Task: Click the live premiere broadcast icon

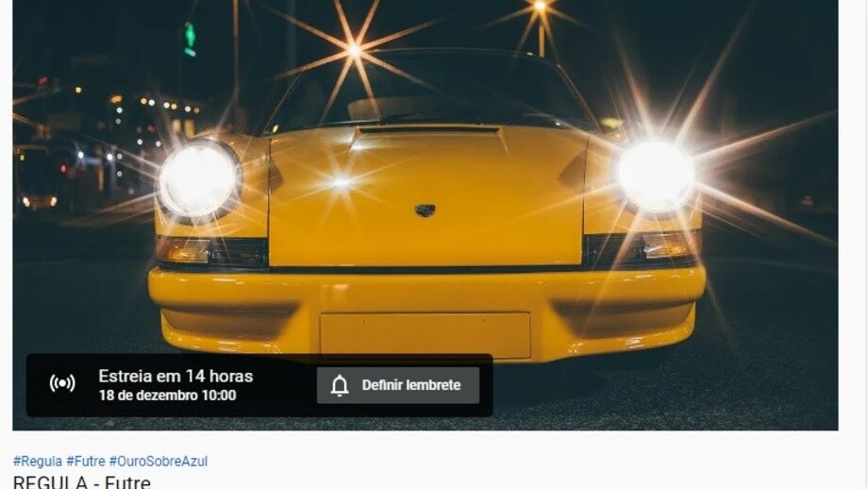Action: pyautogui.click(x=62, y=384)
